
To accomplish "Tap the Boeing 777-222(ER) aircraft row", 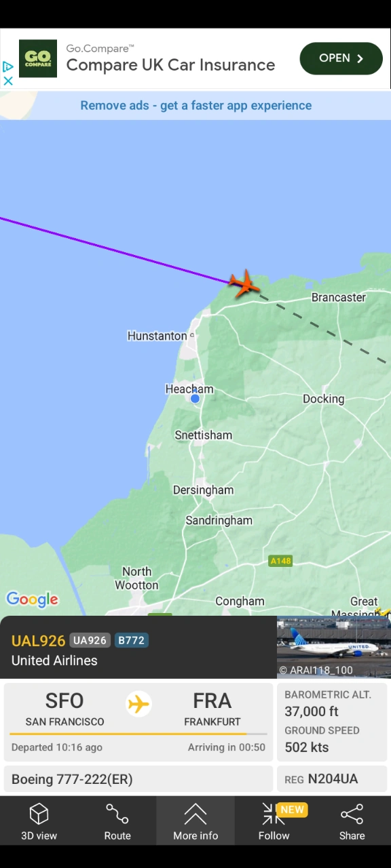I will tap(138, 779).
